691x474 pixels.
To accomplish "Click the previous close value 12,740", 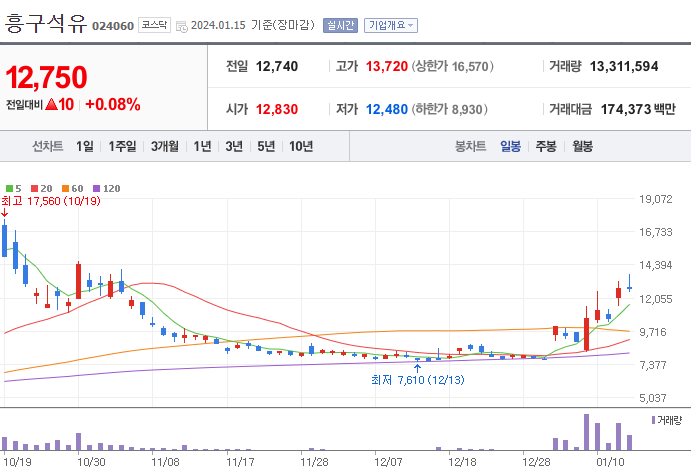I will 277,67.
